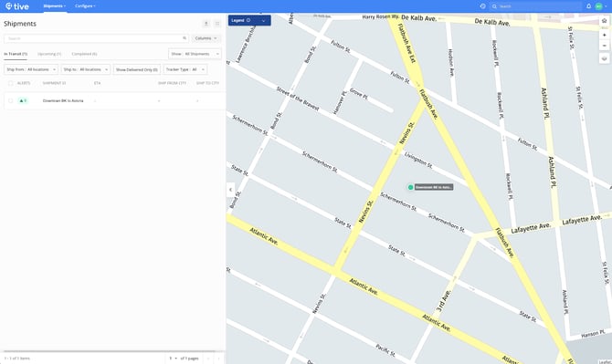This screenshot has height=364, width=612.
Task: Expand the Legend panel on map
Action: click(x=249, y=20)
